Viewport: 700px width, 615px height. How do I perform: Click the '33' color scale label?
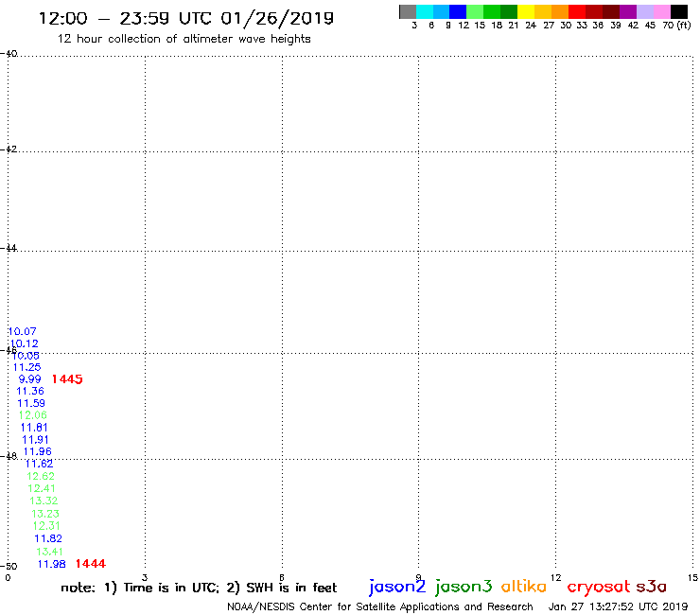click(x=582, y=26)
